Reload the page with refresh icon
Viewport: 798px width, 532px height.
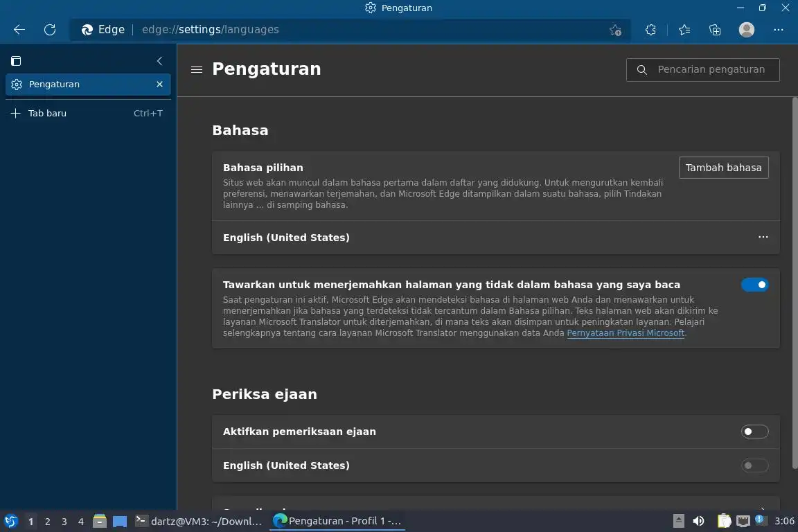(50, 30)
